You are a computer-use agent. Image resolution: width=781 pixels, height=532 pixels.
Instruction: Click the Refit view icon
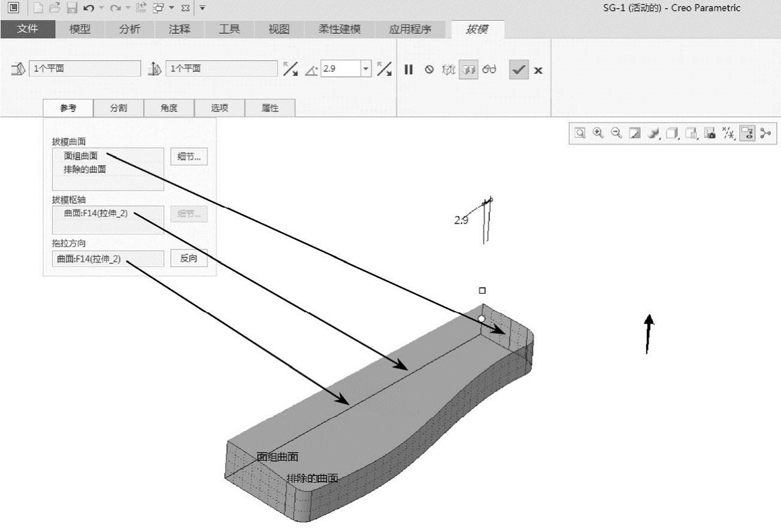pos(580,133)
